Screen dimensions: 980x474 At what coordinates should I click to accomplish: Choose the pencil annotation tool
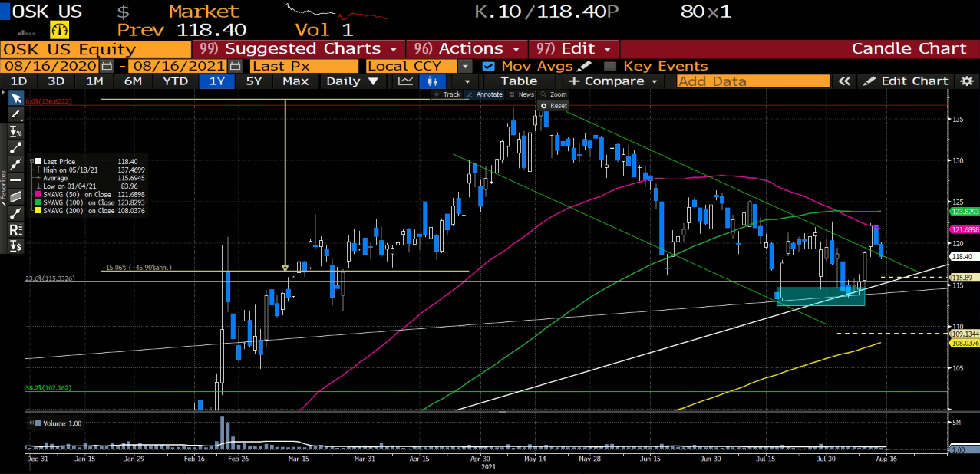coord(15,115)
